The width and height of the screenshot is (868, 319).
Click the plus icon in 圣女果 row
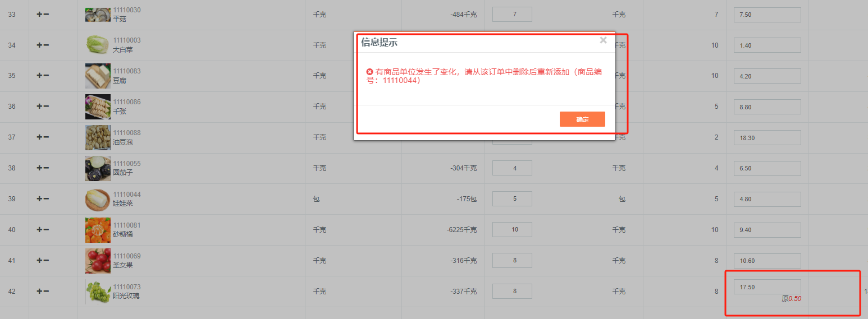click(39, 261)
